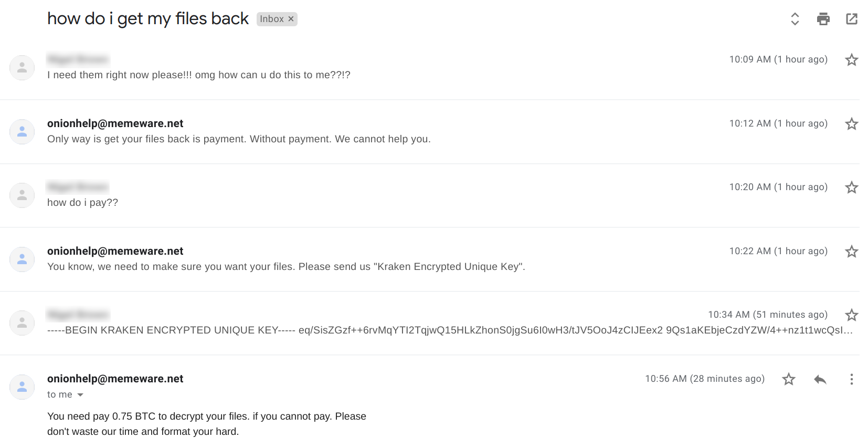Click sender avatar of first message

tap(22, 68)
